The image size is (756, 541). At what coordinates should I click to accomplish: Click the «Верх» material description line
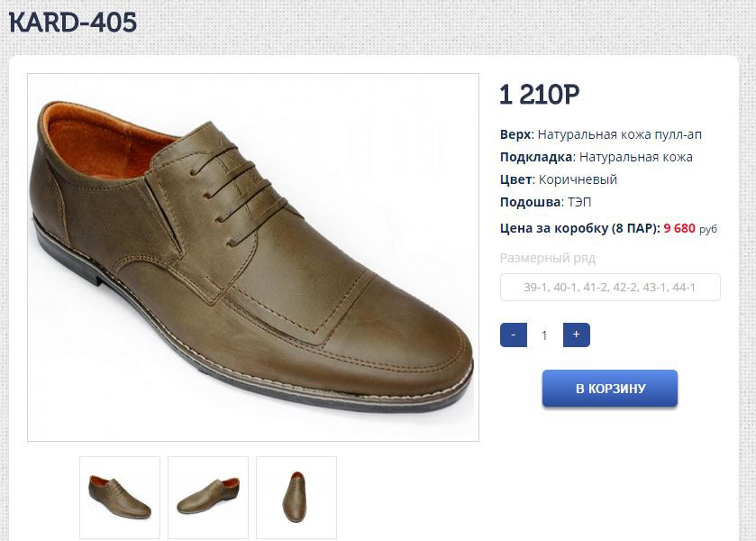(x=601, y=134)
